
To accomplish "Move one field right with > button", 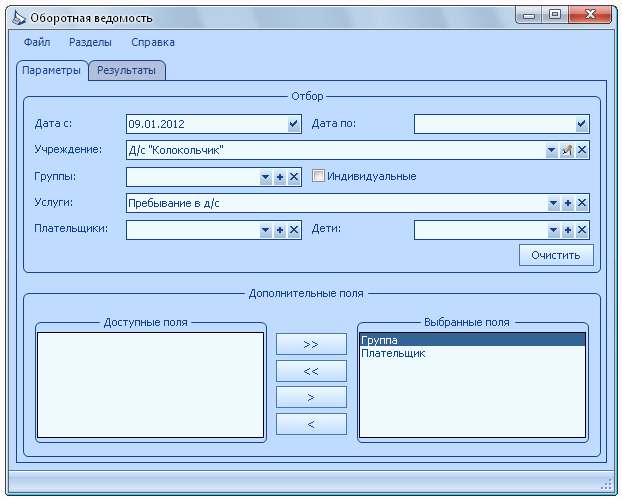I will [311, 397].
